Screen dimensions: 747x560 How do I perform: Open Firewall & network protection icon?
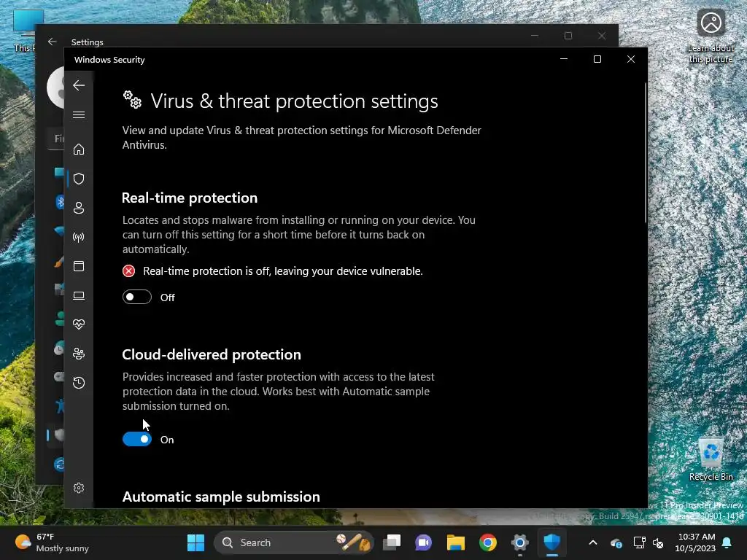click(79, 237)
